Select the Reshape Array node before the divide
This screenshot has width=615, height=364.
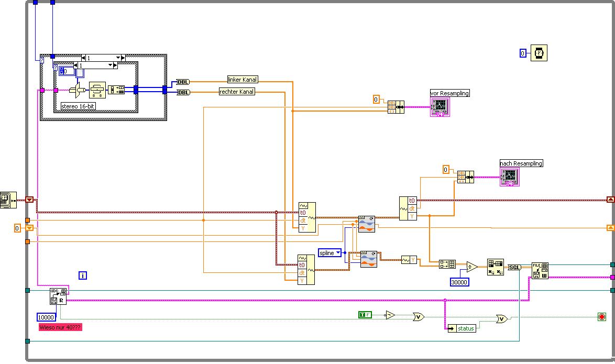447,264
